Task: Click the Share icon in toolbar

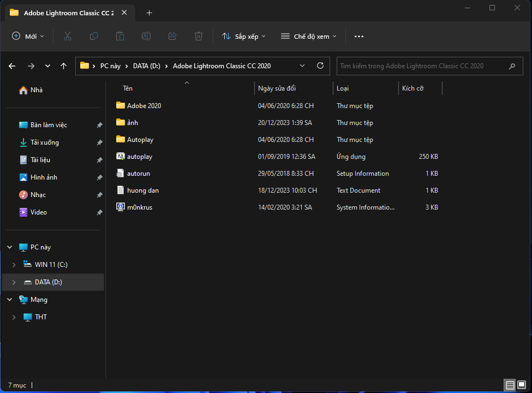Action: 172,36
